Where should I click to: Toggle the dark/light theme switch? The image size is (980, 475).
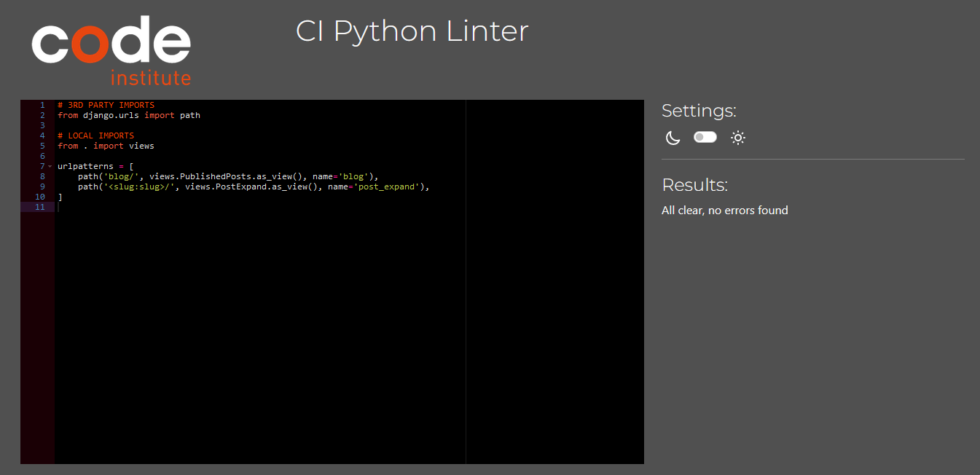pyautogui.click(x=705, y=137)
